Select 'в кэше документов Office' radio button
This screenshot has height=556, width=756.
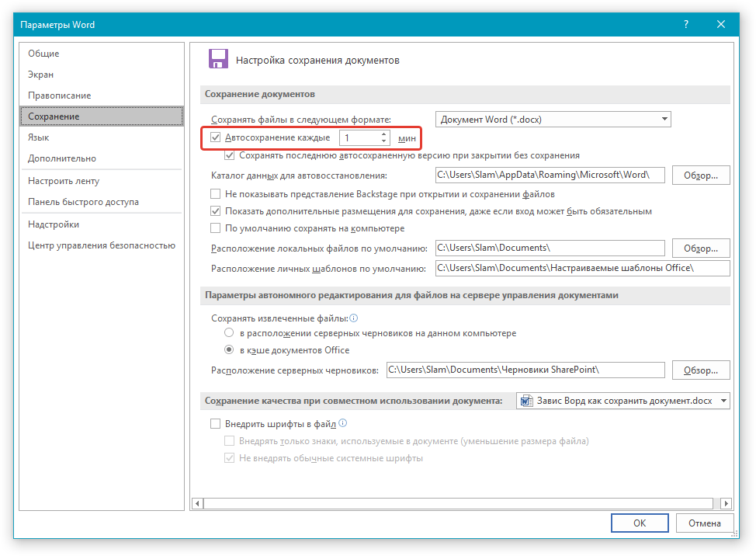click(230, 349)
